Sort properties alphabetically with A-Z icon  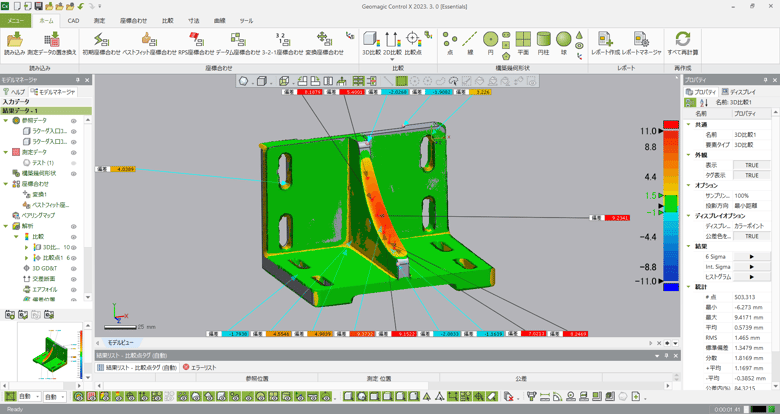[x=704, y=103]
